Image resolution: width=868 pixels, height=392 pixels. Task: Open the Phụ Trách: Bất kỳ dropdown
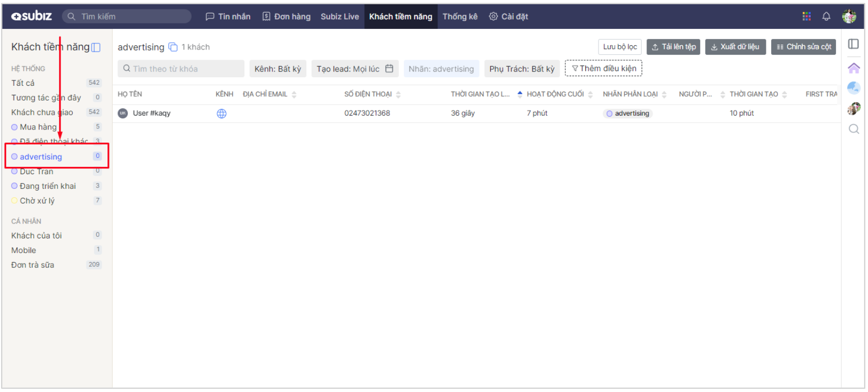click(522, 69)
